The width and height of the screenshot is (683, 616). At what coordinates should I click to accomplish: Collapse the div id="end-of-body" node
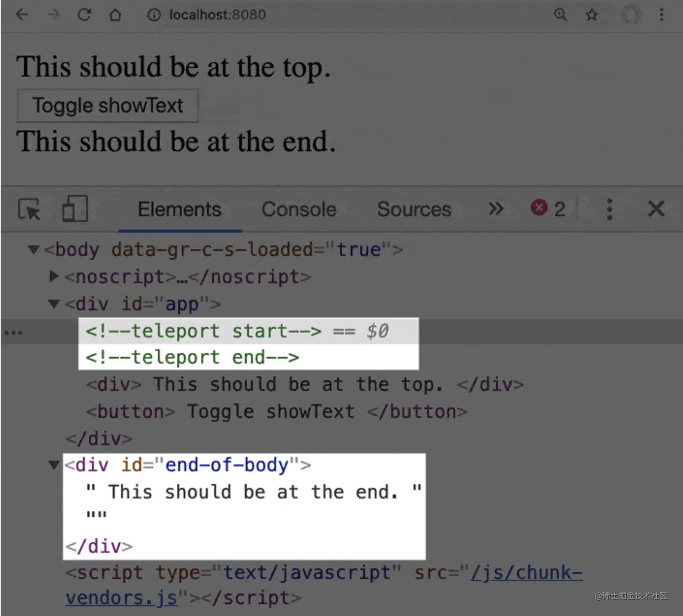click(54, 465)
